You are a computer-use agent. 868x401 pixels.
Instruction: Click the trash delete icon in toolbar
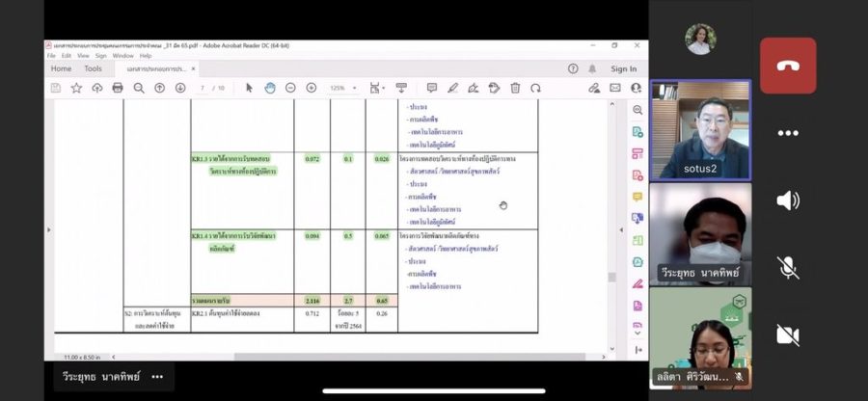pos(515,88)
